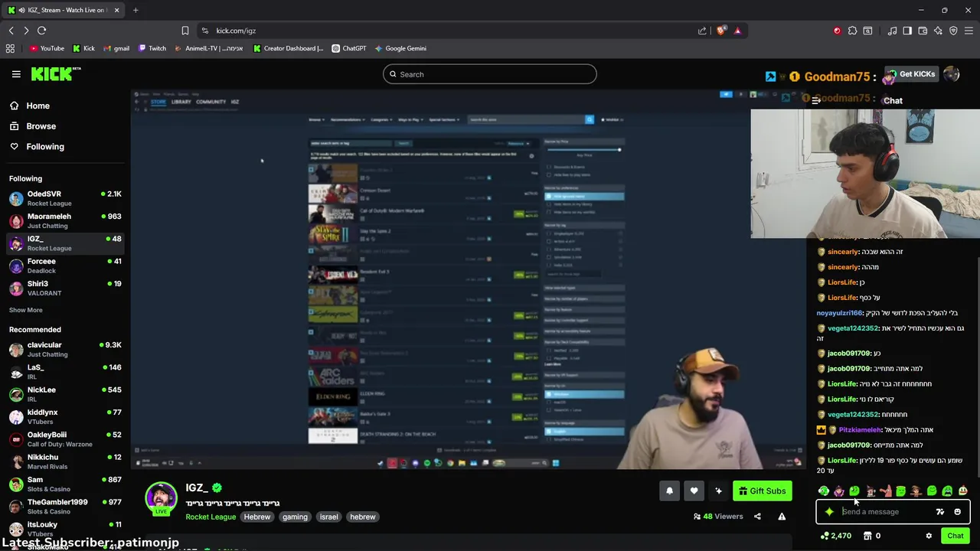The height and width of the screenshot is (551, 980).
Task: Reload the page with refresh icon
Action: tap(41, 31)
